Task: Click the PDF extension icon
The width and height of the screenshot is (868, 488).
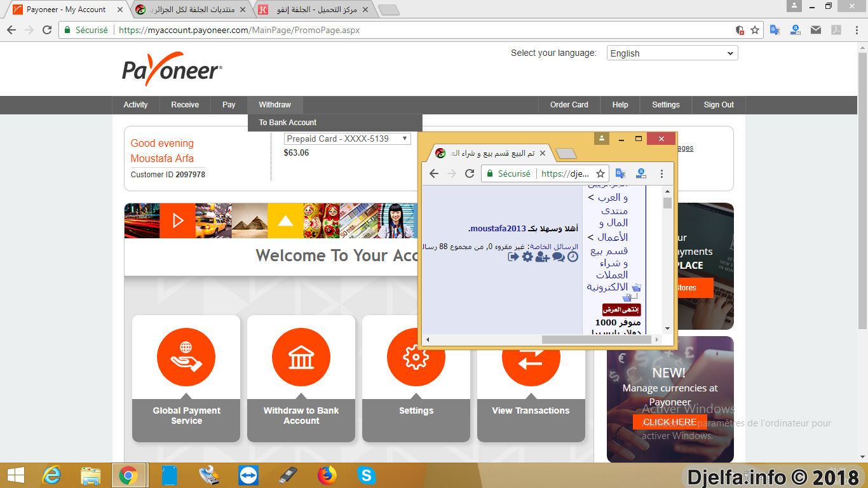Action: (836, 30)
